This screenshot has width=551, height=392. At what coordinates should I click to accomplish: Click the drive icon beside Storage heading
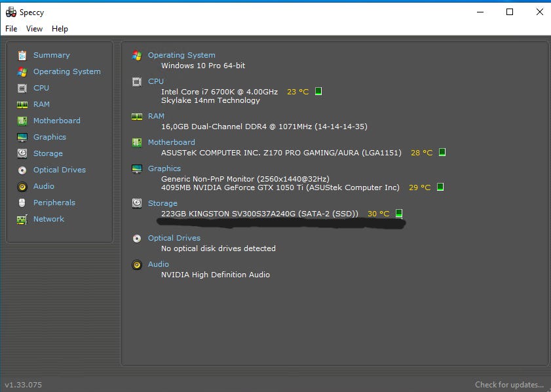coord(137,204)
